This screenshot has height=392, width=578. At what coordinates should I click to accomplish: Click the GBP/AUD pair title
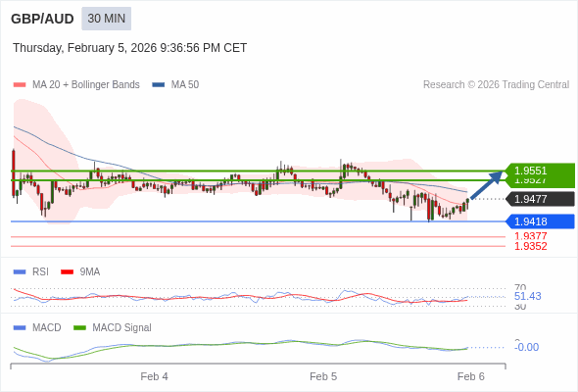click(42, 19)
